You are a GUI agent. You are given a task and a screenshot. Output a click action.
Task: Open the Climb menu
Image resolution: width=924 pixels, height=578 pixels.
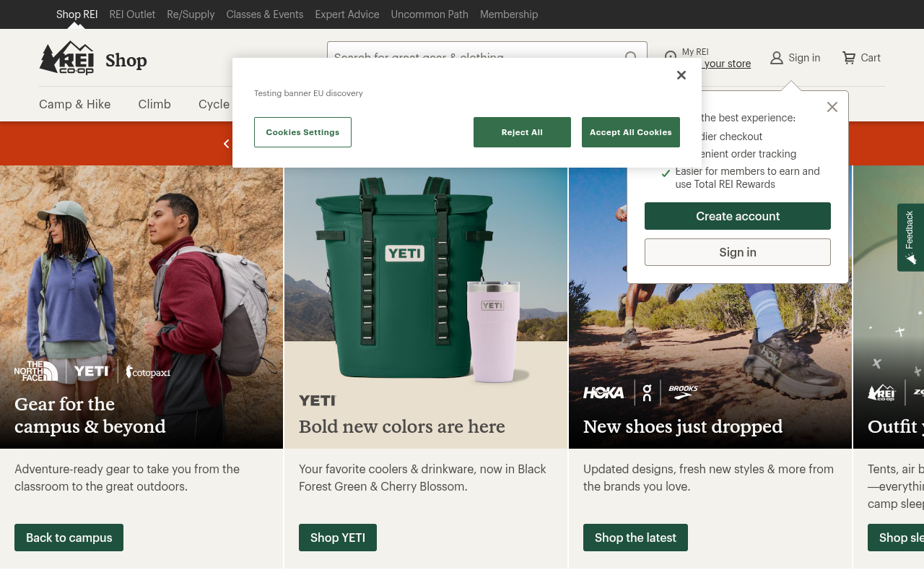(154, 104)
